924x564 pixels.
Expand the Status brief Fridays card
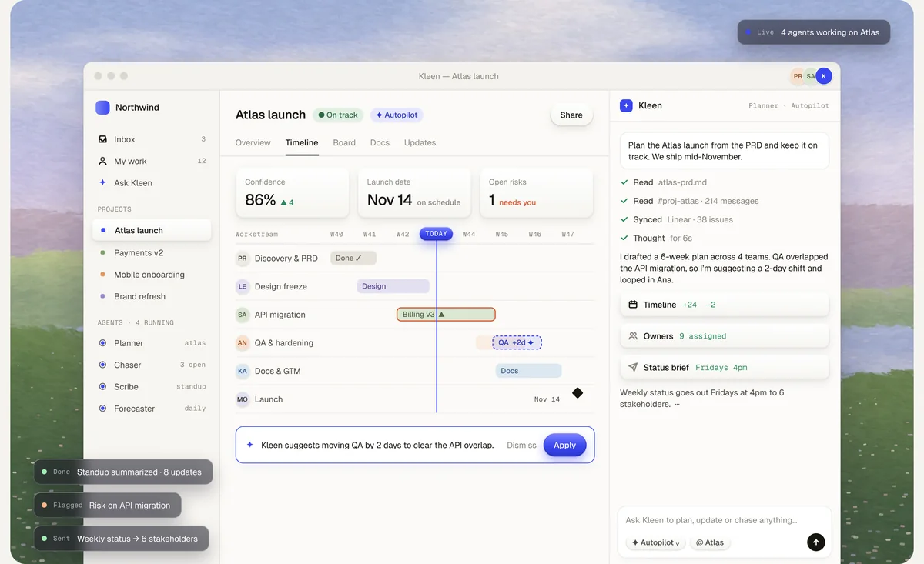click(725, 368)
